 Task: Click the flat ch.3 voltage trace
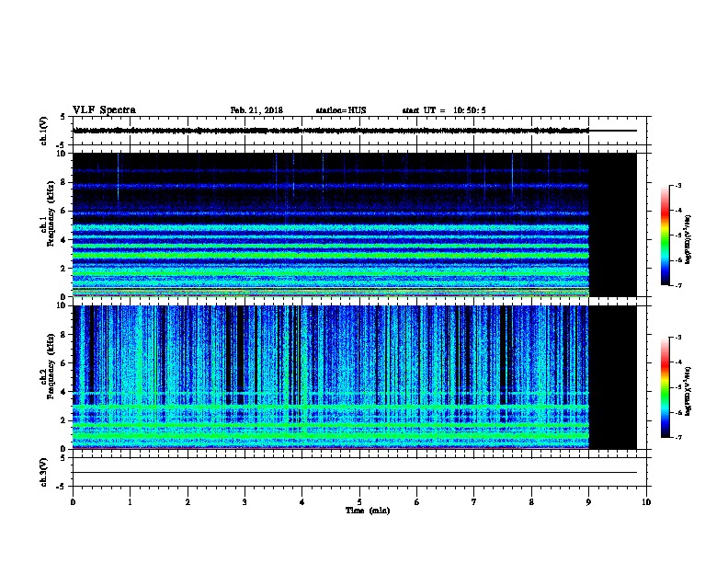(x=354, y=473)
